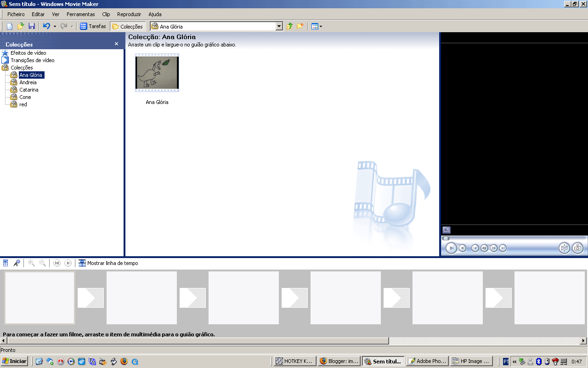Take a picture with the camera icon under the preview
The height and width of the screenshot is (368, 588).
pyautogui.click(x=577, y=248)
